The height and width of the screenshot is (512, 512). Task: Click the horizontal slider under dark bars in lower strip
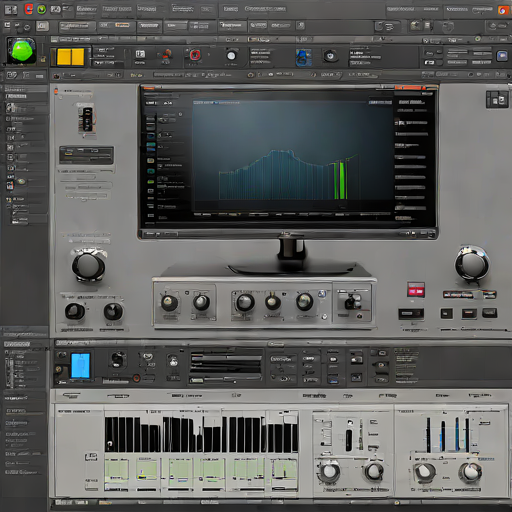pyautogui.click(x=226, y=380)
